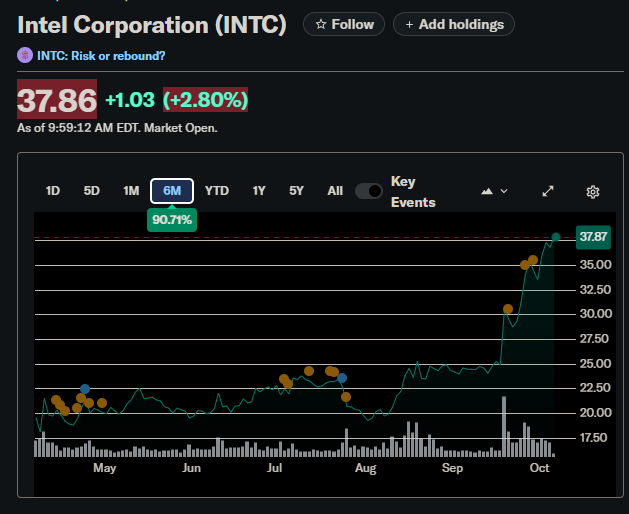Switch to the YTD chart range

tap(217, 191)
